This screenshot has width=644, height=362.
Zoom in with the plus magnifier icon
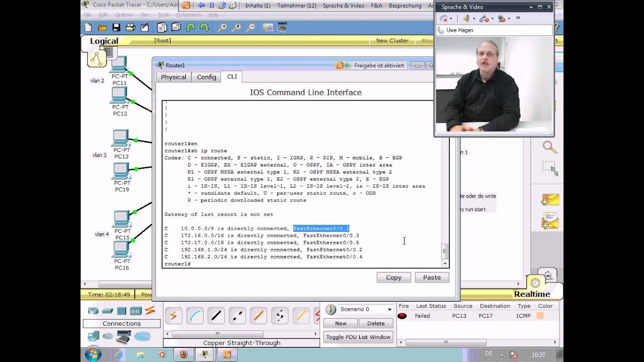click(x=222, y=28)
